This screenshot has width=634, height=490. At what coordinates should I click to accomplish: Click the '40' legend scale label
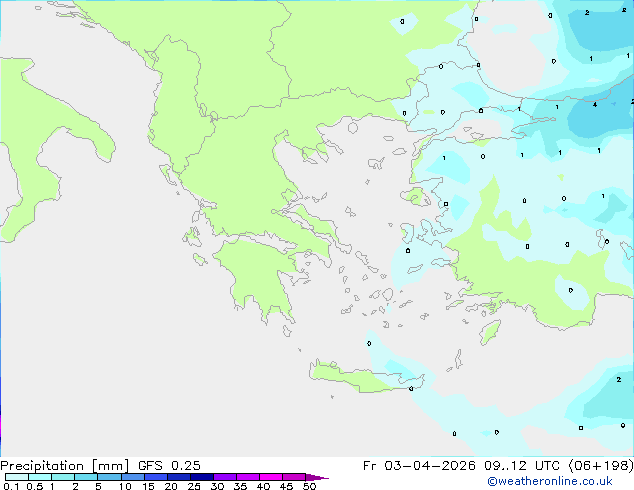[264, 486]
